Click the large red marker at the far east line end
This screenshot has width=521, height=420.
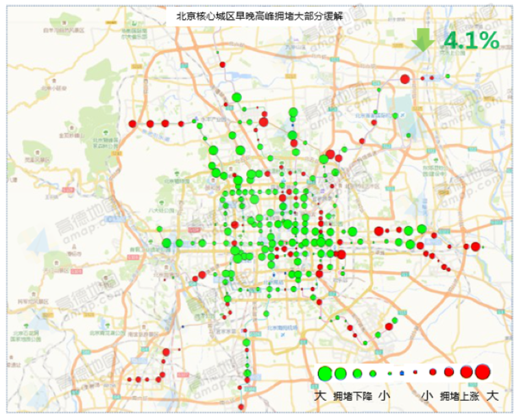(476, 247)
